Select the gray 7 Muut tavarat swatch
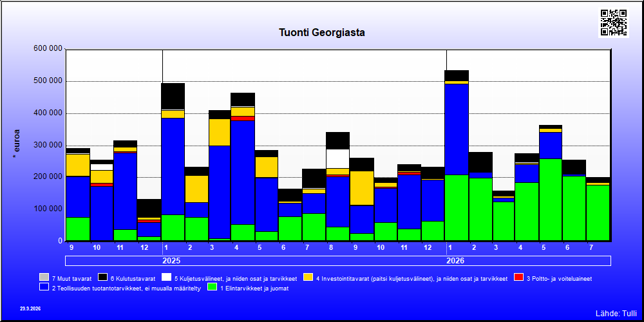 (x=44, y=277)
